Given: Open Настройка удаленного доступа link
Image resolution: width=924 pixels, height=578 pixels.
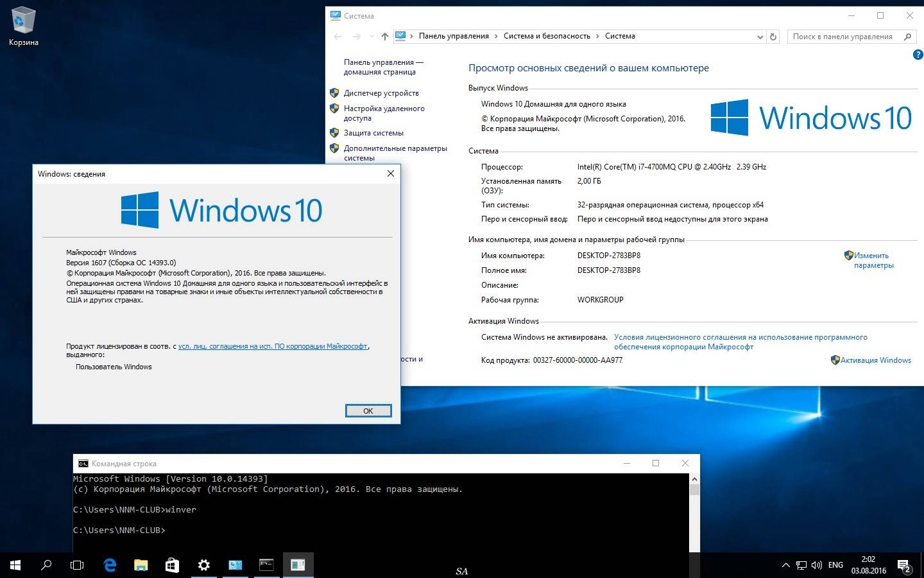Looking at the screenshot, I should [x=384, y=113].
